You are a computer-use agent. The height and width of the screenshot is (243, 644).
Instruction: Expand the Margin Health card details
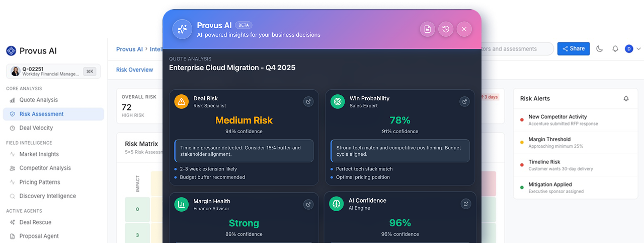308,204
